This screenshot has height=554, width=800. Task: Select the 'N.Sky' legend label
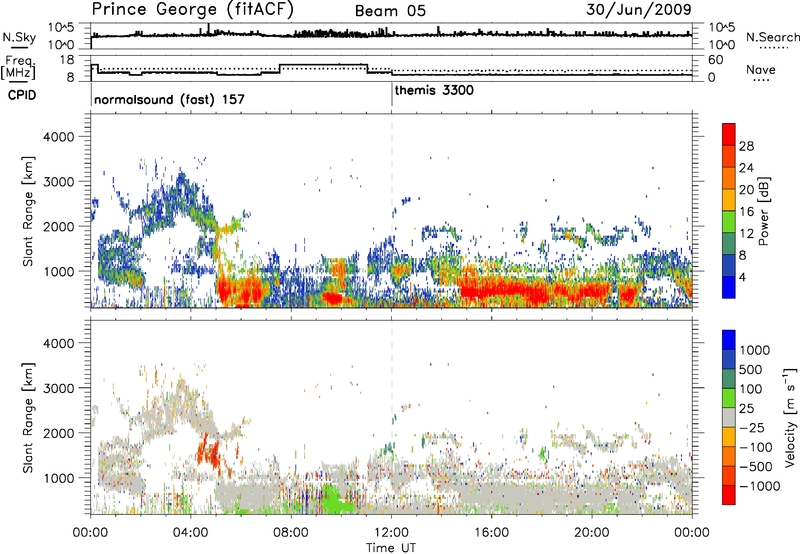coord(19,37)
